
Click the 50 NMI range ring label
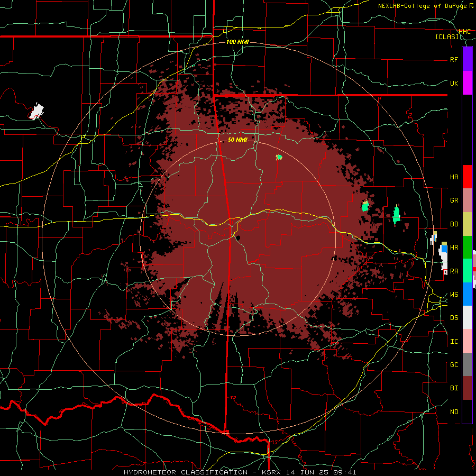pos(237,140)
